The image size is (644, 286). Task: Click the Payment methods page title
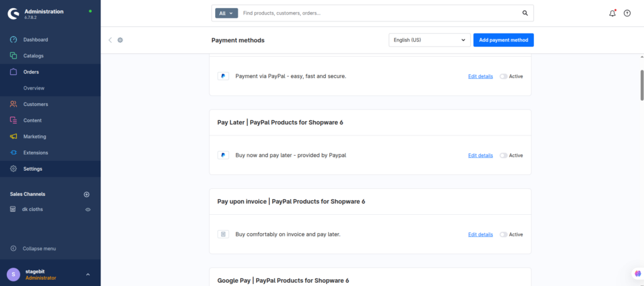[238, 40]
